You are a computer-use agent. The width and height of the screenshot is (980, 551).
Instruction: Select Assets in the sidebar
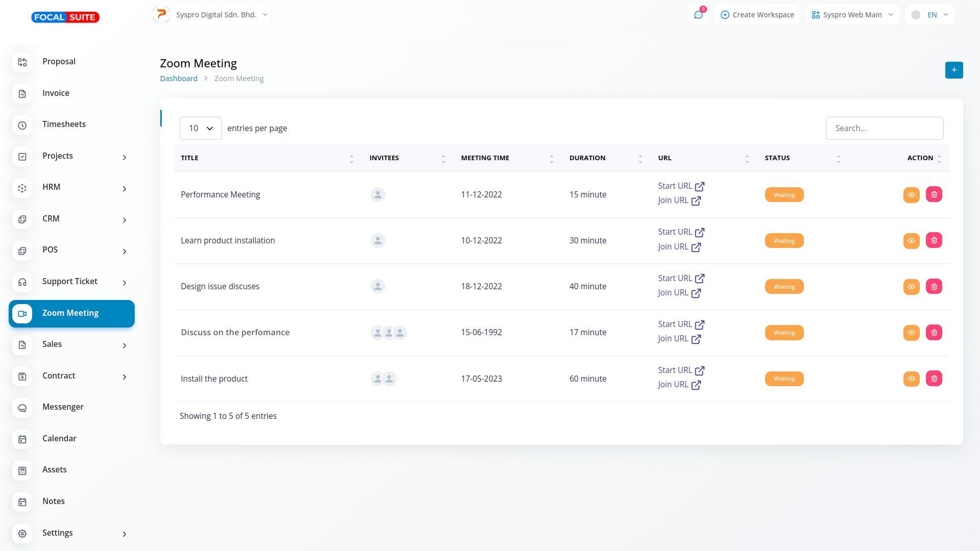click(x=54, y=470)
